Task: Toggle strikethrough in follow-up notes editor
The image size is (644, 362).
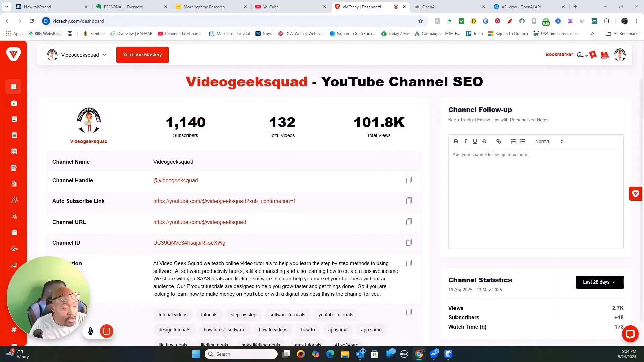Action: 484,141
